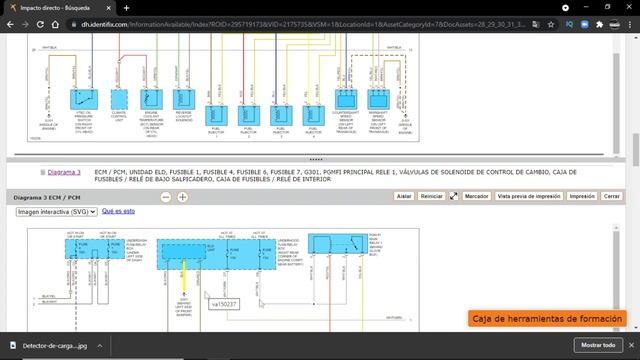The height and width of the screenshot is (360, 640).
Task: Go forward with the browser forward arrow
Action: (25, 24)
